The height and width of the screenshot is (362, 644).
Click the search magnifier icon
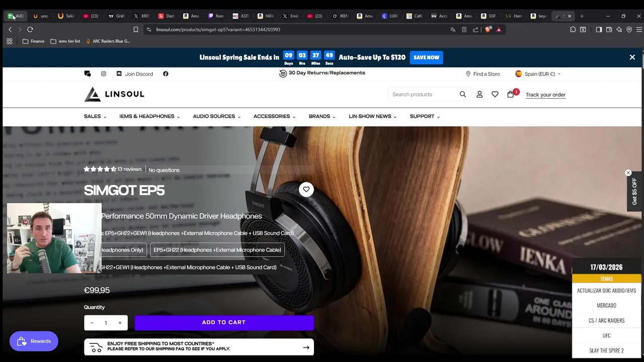coord(463,95)
